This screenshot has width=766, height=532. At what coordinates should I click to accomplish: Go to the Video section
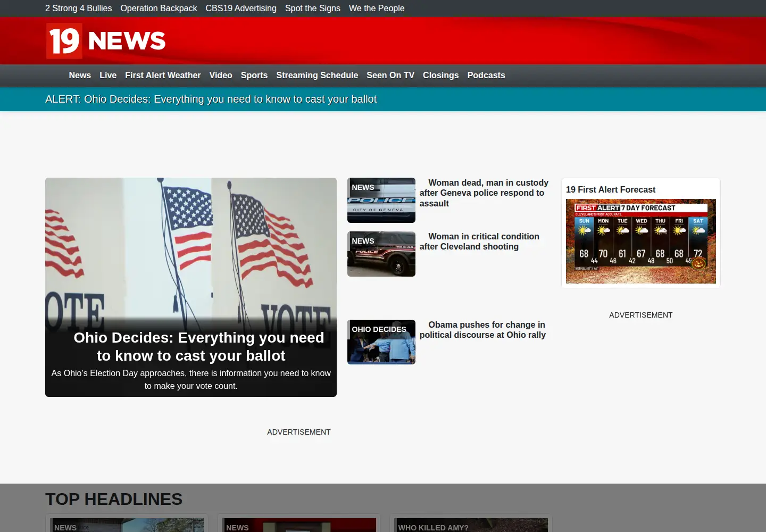221,76
